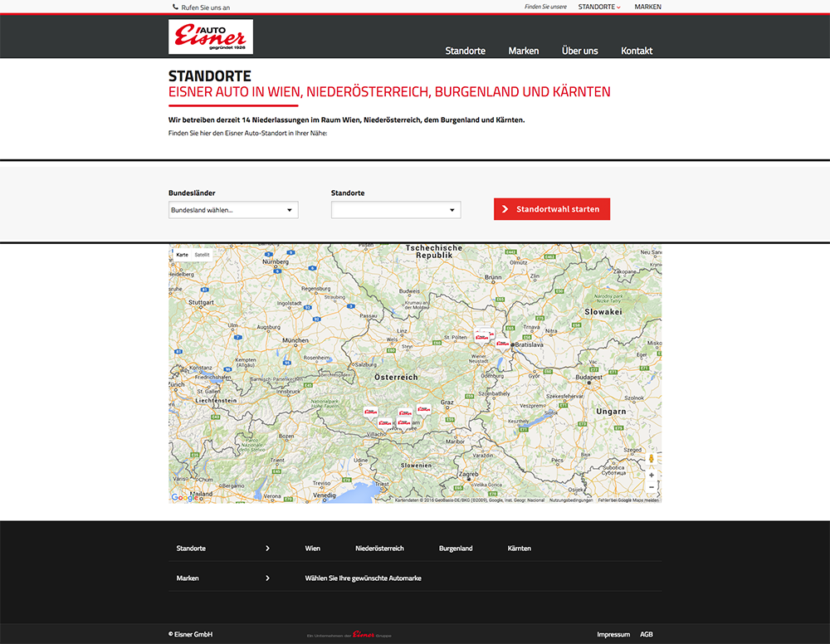Open the Auto Eisner logo homepage
This screenshot has width=830, height=644.
click(x=211, y=37)
